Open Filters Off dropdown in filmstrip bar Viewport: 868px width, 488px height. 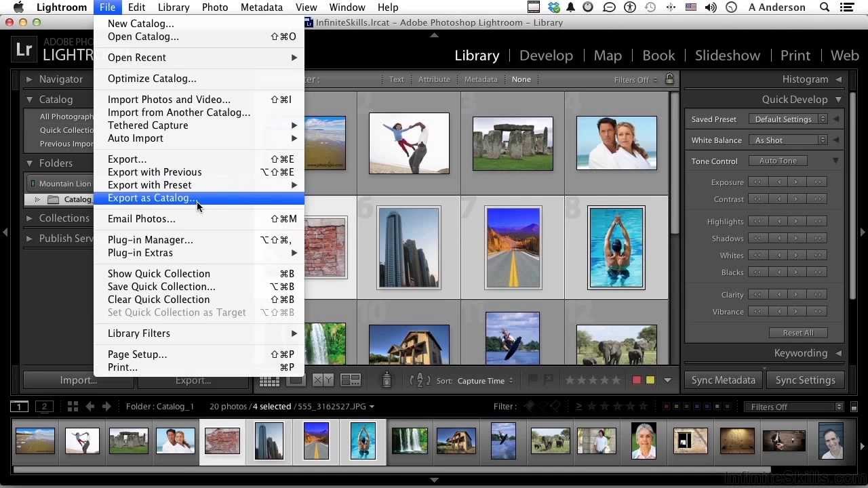click(x=793, y=407)
